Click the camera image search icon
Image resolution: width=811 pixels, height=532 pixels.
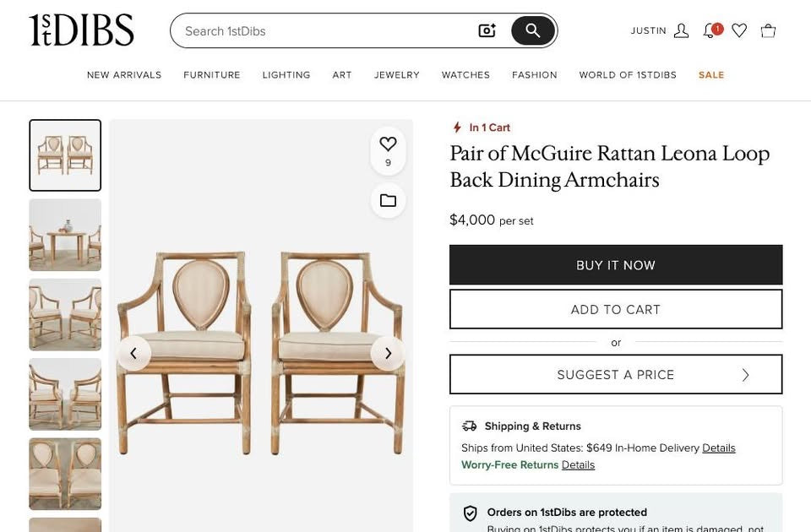click(487, 30)
